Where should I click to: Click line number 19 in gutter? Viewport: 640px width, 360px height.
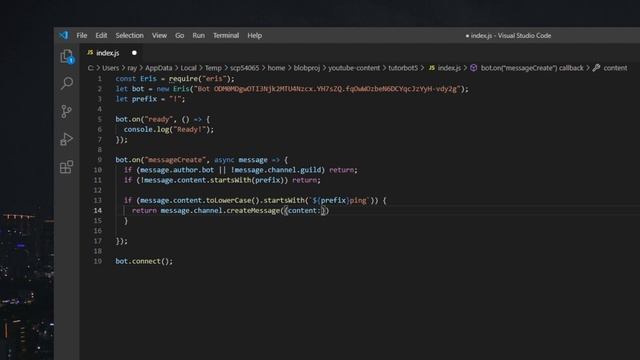click(98, 261)
